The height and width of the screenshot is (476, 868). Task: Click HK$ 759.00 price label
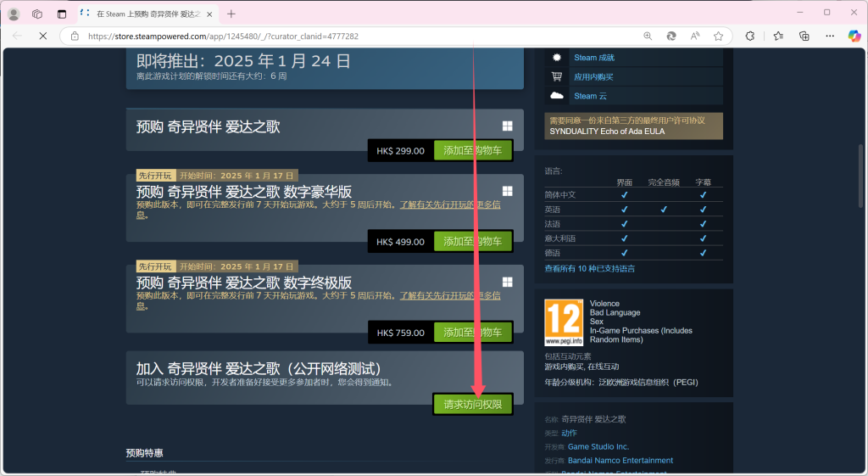point(400,333)
